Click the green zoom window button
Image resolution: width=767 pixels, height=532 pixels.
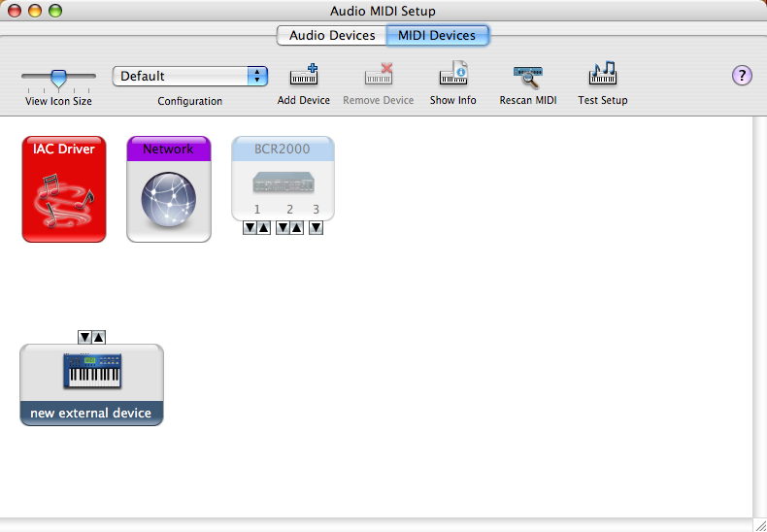(x=55, y=11)
